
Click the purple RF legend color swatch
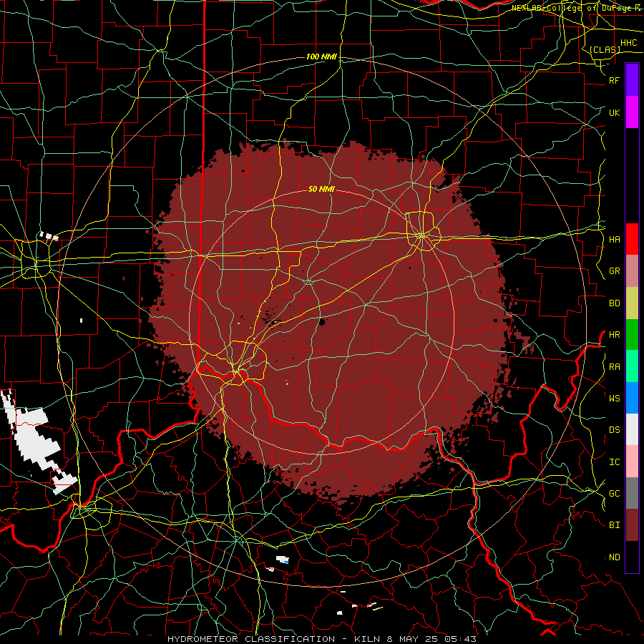point(632,80)
